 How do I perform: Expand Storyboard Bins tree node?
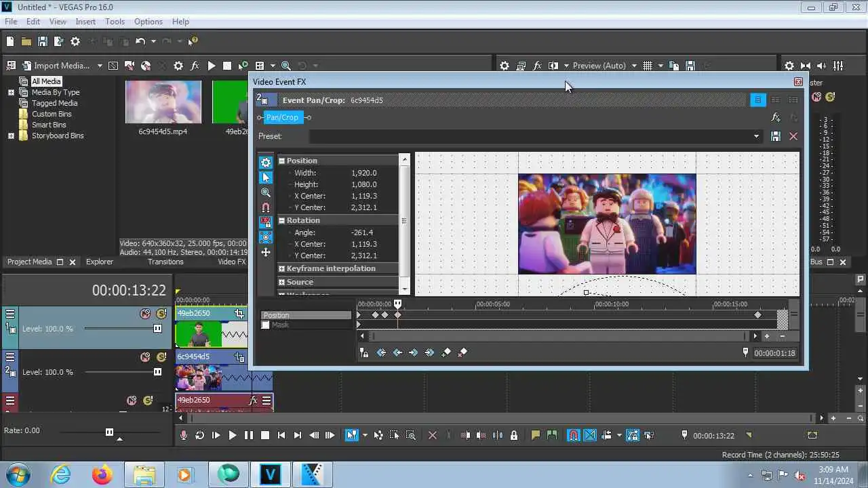[x=11, y=136]
